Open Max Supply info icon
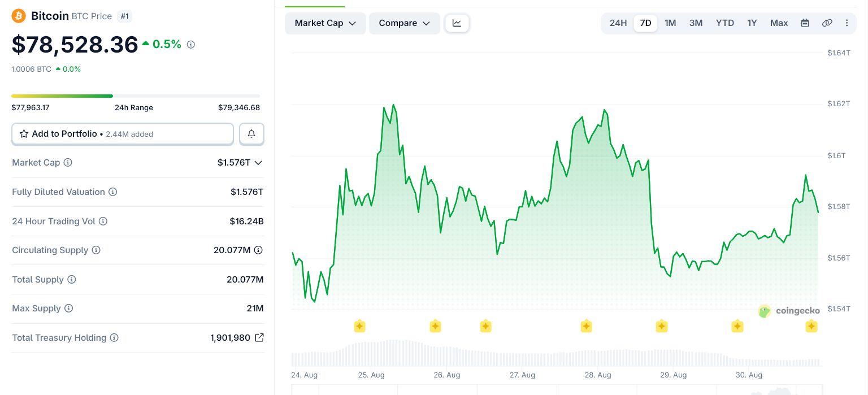This screenshot has width=868, height=395. 68,309
